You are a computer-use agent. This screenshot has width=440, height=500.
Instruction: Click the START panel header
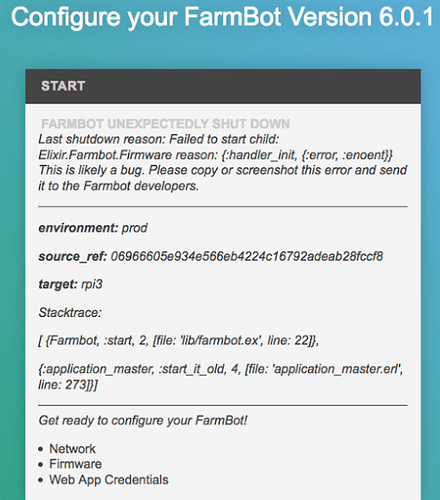click(223, 86)
